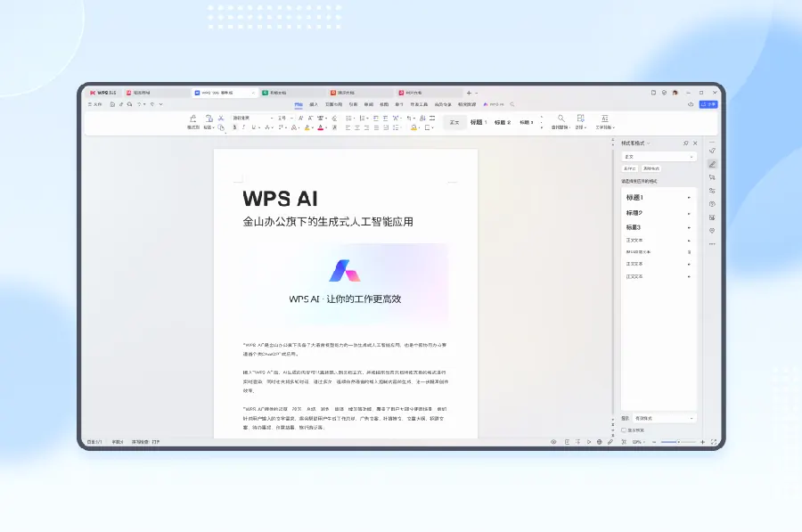The height and width of the screenshot is (532, 802).
Task: Click the Find and Replace magnifier icon
Action: (x=561, y=119)
